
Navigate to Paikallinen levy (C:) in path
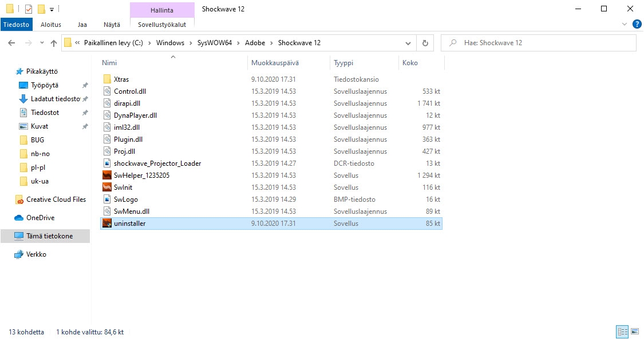coord(113,43)
